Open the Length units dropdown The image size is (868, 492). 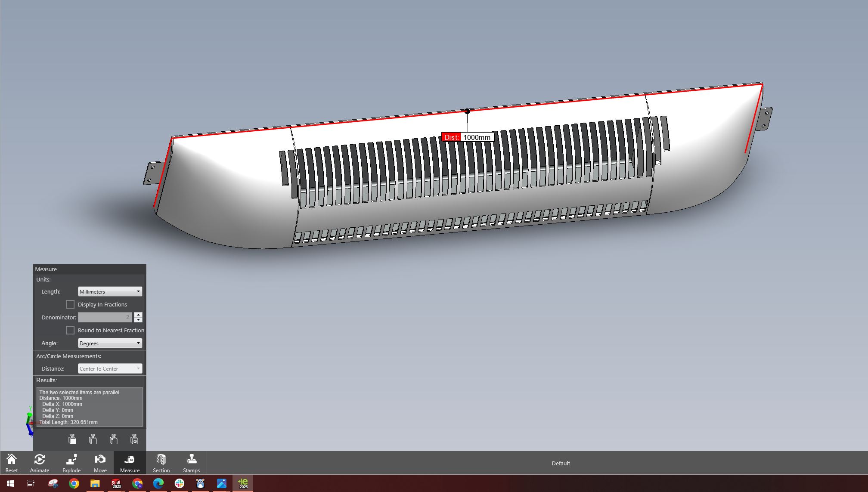[x=110, y=291]
